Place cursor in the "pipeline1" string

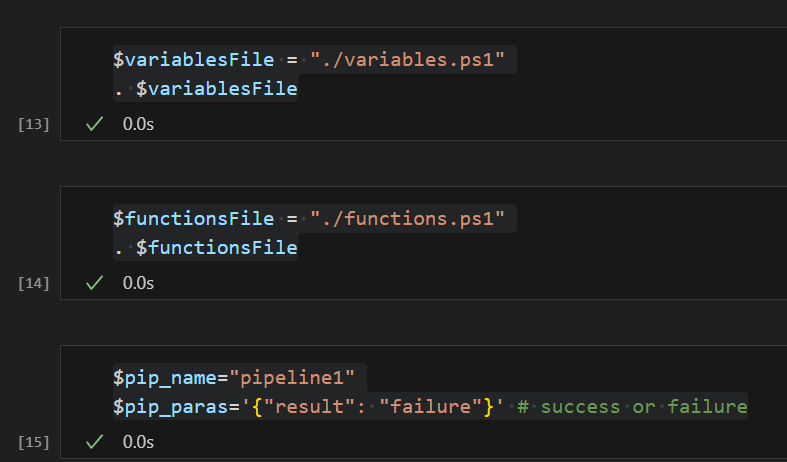click(x=292, y=378)
